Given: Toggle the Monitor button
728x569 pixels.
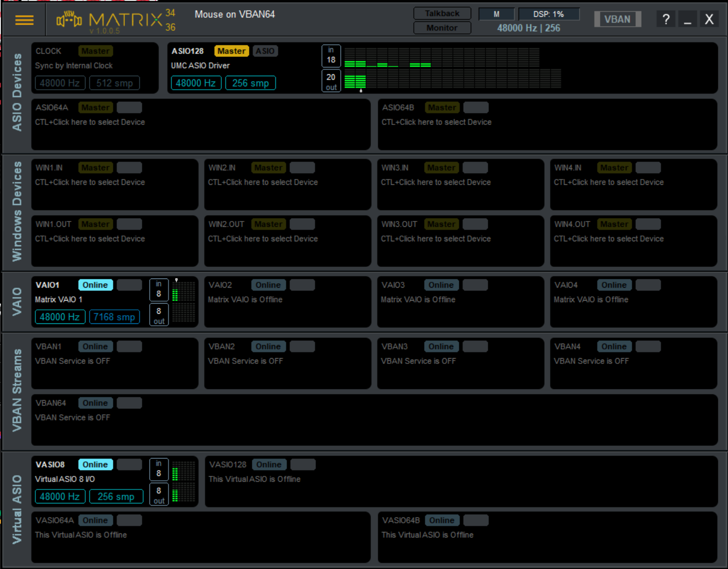Looking at the screenshot, I should pos(442,28).
